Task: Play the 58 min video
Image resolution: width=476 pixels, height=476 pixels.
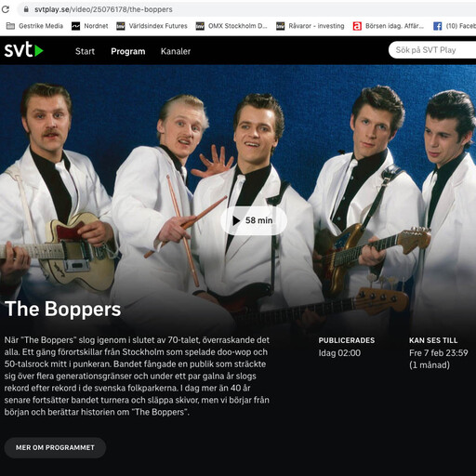Action: 254,220
